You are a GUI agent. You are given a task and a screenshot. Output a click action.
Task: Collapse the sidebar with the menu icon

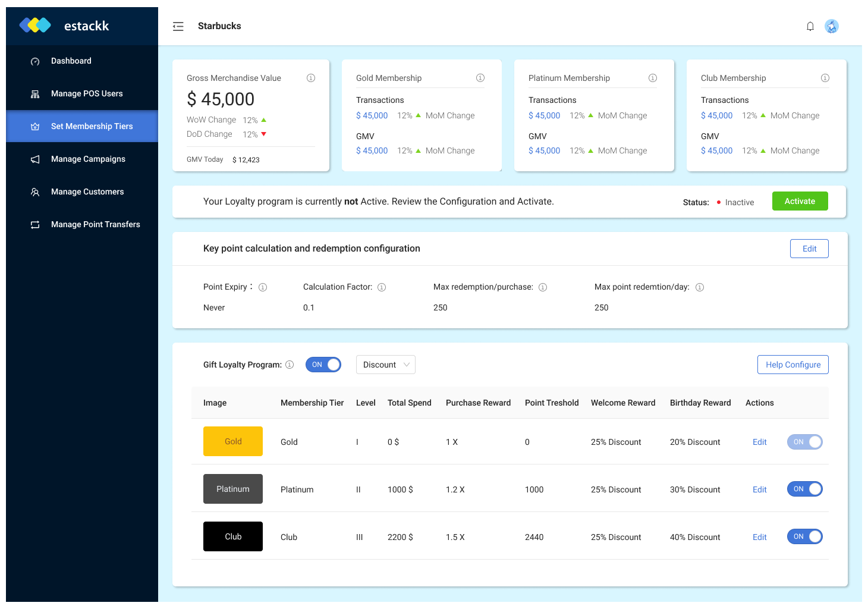click(x=178, y=26)
